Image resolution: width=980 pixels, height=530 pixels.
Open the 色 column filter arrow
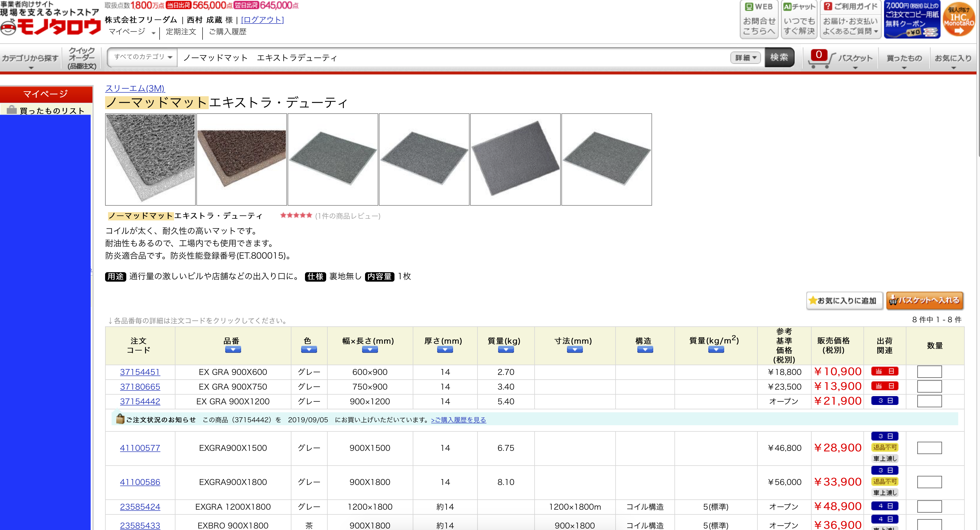pyautogui.click(x=309, y=350)
